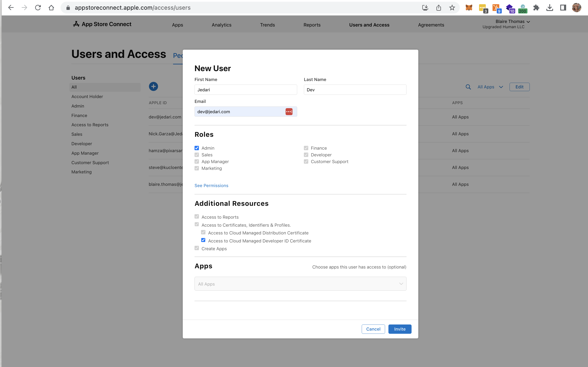Uncheck Cloud Managed Developer ID Certificate

click(203, 240)
